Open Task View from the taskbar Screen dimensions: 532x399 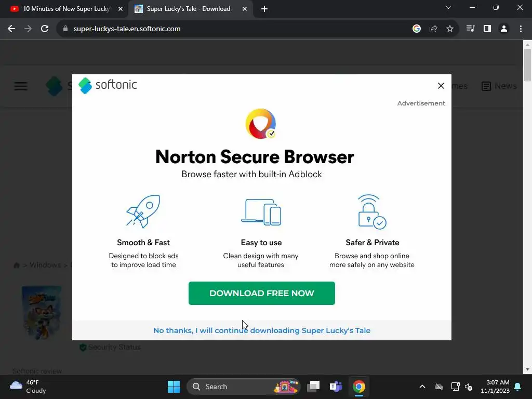tap(313, 387)
